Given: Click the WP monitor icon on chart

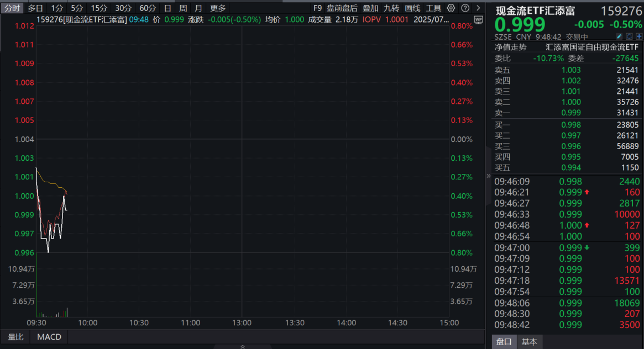Looking at the screenshot, I should [x=478, y=19].
